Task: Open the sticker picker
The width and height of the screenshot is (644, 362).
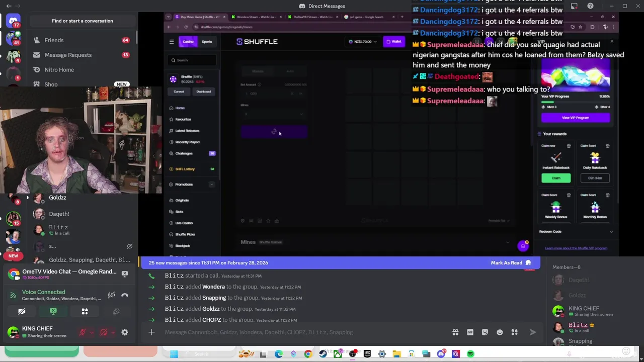Action: click(485, 332)
